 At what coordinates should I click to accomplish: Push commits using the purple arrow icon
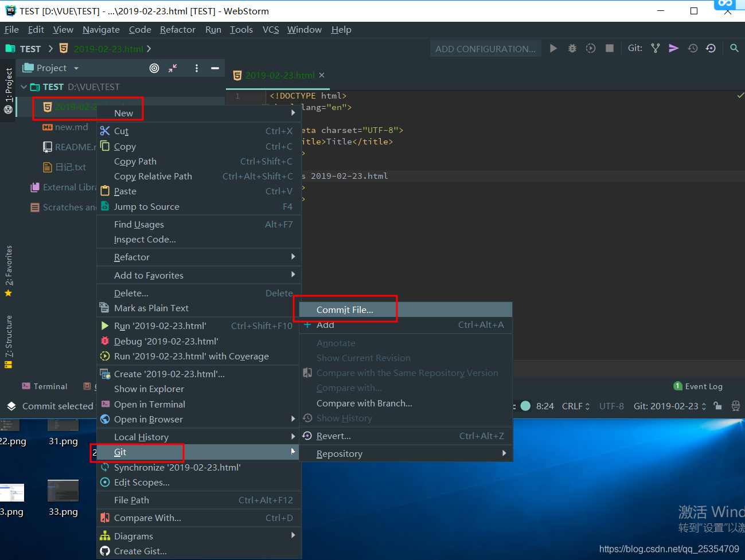coord(673,48)
